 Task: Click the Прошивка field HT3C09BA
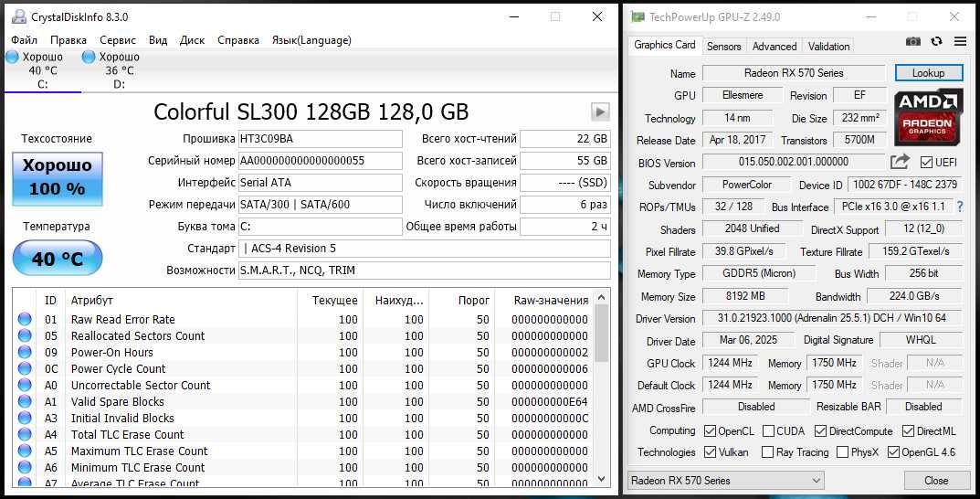pyautogui.click(x=321, y=139)
